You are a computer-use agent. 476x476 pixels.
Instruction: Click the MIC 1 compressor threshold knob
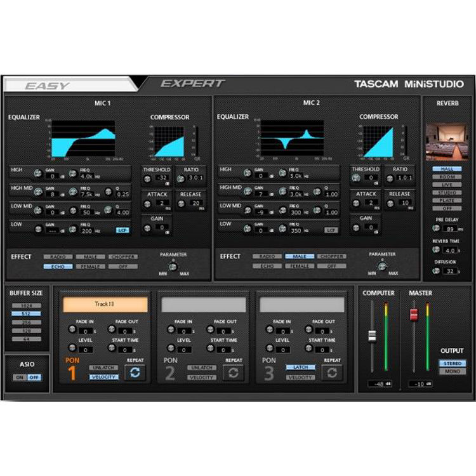[x=147, y=179]
